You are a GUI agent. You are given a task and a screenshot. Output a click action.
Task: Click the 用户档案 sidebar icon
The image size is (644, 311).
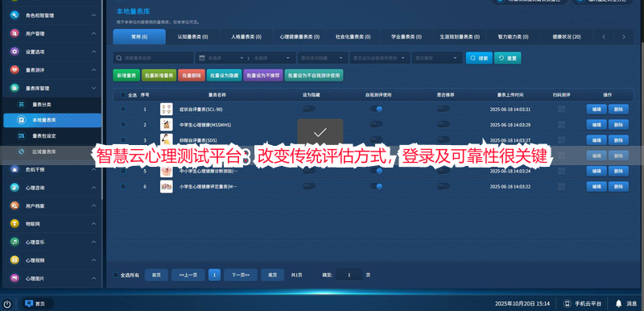[x=14, y=205]
